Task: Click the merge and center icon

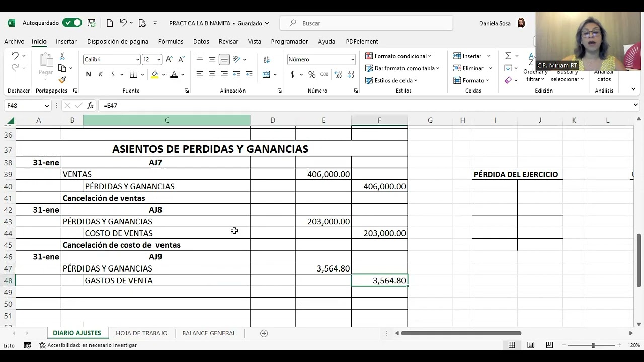Action: (266, 74)
